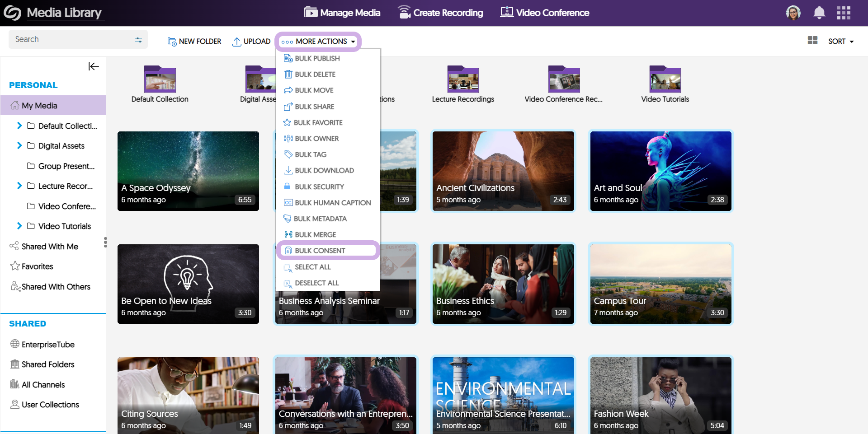The height and width of the screenshot is (434, 868).
Task: Open search filter options icon
Action: 138,40
